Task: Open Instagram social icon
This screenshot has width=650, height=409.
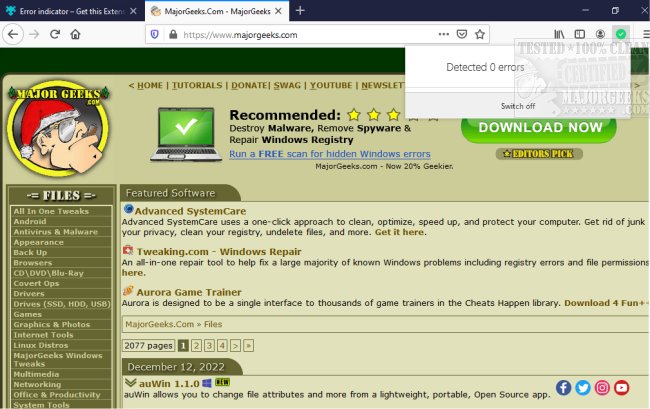Action: (602, 388)
